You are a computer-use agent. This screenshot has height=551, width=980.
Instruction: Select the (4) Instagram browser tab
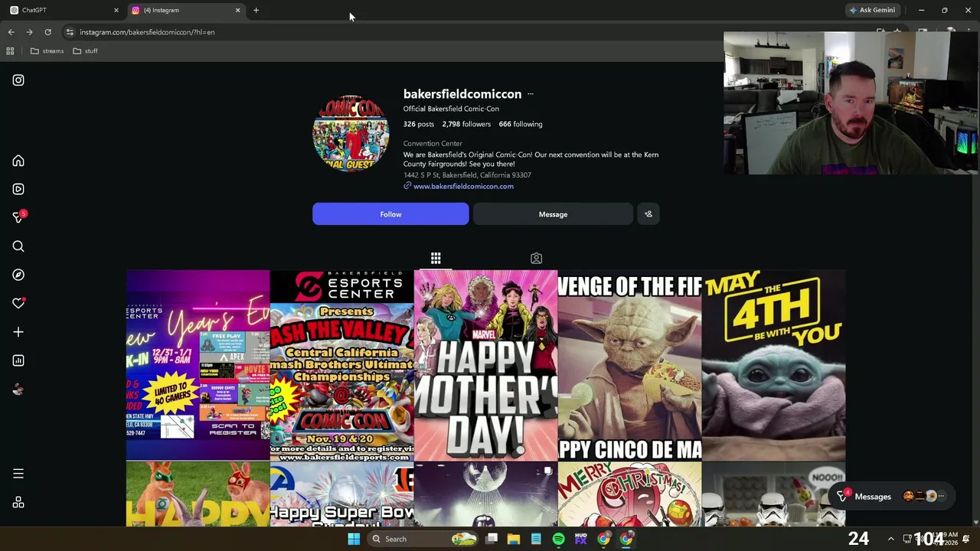pyautogui.click(x=184, y=10)
